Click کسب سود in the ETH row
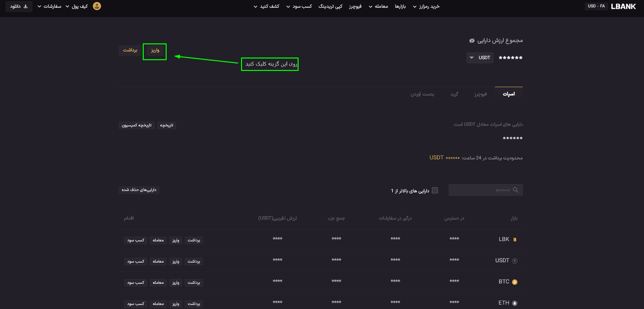Viewport: 644px width, 309px height. (136, 304)
